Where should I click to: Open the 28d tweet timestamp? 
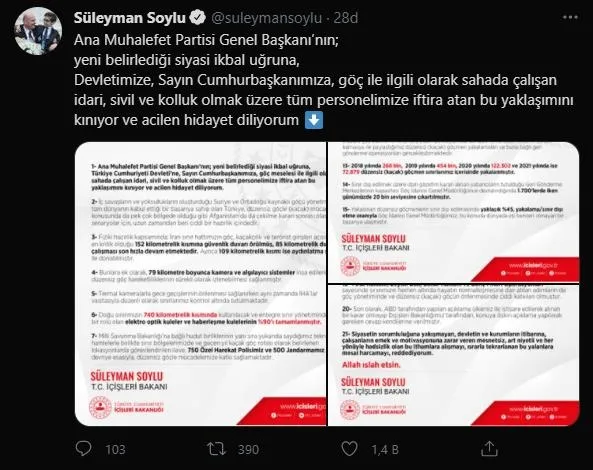click(346, 18)
